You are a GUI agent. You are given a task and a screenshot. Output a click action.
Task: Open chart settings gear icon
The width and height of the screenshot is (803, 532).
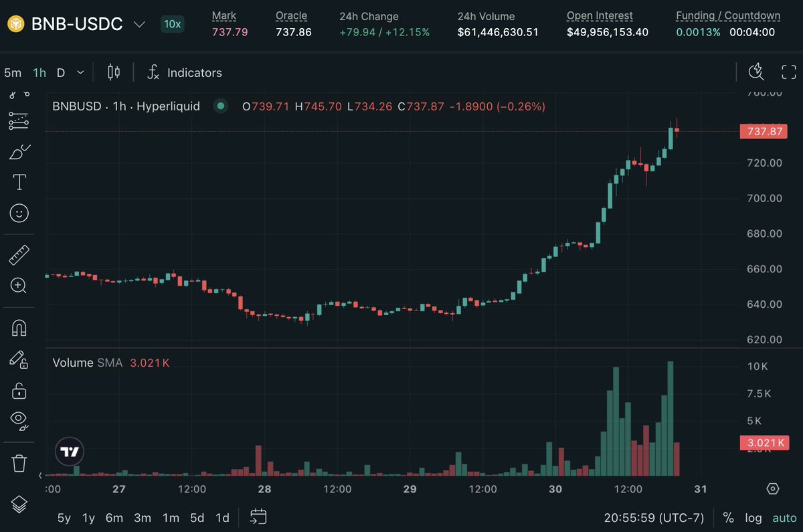coord(773,488)
